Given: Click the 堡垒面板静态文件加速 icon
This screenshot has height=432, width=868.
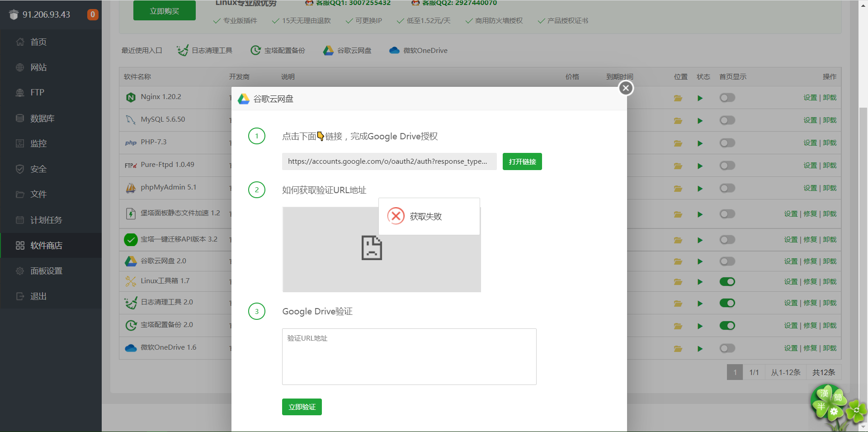Looking at the screenshot, I should click(131, 214).
